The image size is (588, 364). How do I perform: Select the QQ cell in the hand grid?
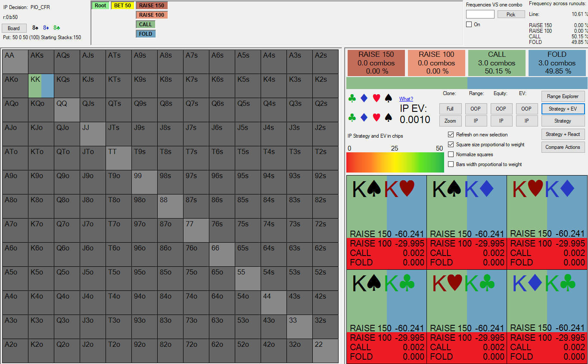[67, 110]
